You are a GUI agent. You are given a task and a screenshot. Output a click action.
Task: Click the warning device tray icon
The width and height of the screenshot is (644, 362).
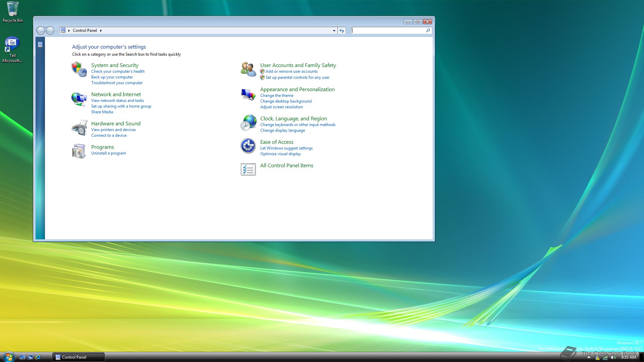(597, 357)
